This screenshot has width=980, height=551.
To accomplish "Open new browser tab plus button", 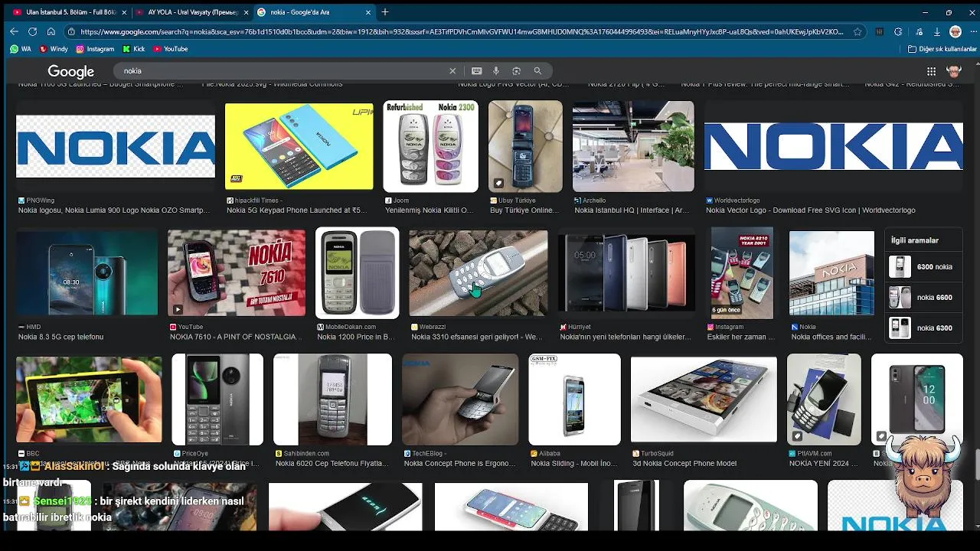I will (x=385, y=12).
